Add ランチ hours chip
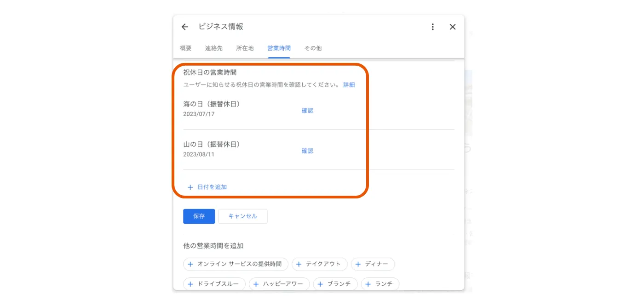 (x=380, y=284)
